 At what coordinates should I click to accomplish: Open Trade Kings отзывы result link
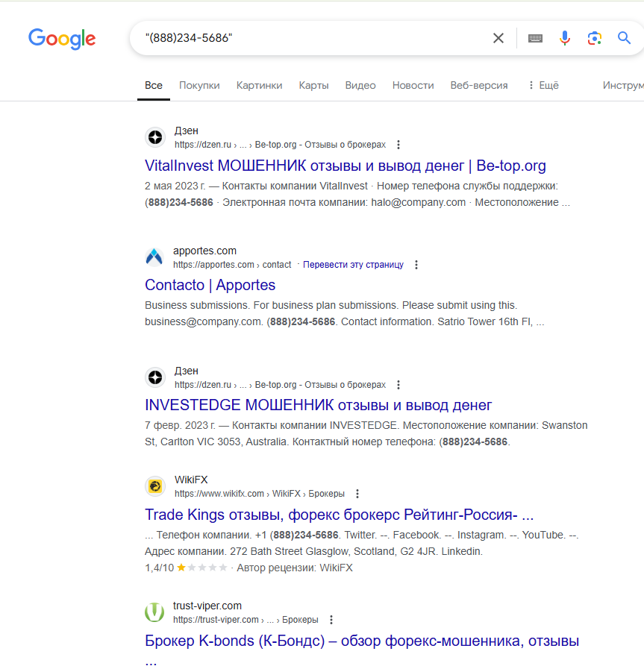(340, 515)
